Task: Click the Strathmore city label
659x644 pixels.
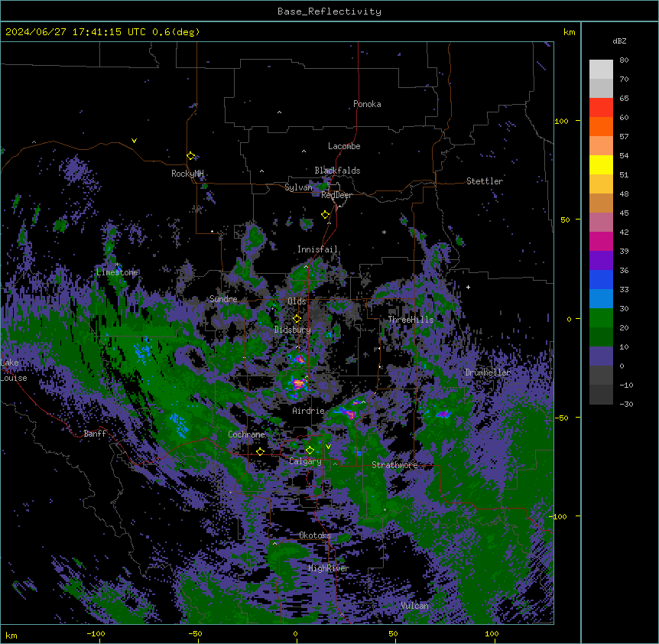Action: coord(394,465)
